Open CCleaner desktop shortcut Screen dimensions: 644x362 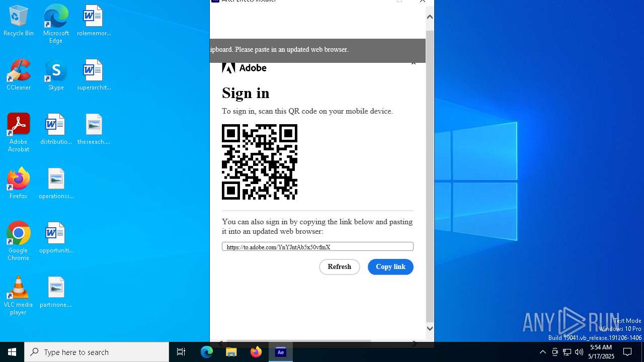pyautogui.click(x=19, y=75)
